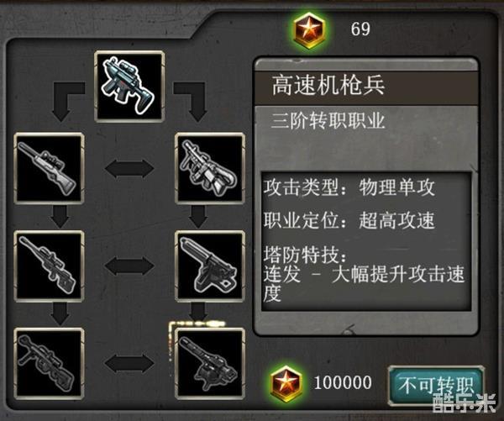The height and width of the screenshot is (421, 504).
Task: Click the double arrow between first-tier classes
Action: [x=129, y=169]
